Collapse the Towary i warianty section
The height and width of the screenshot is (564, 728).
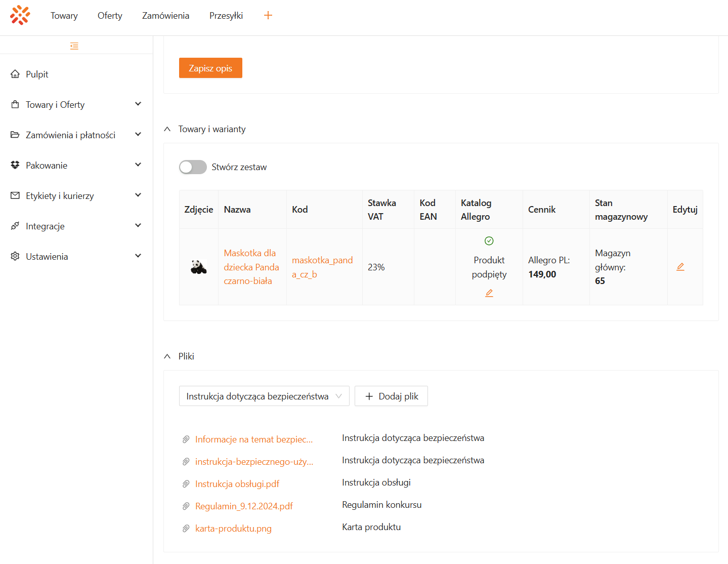click(167, 129)
